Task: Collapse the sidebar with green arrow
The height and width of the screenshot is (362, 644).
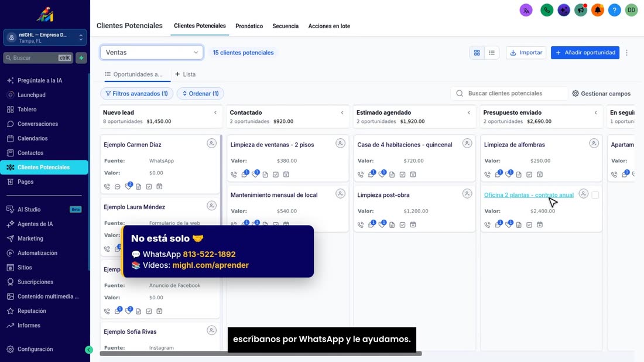Action: point(89,350)
